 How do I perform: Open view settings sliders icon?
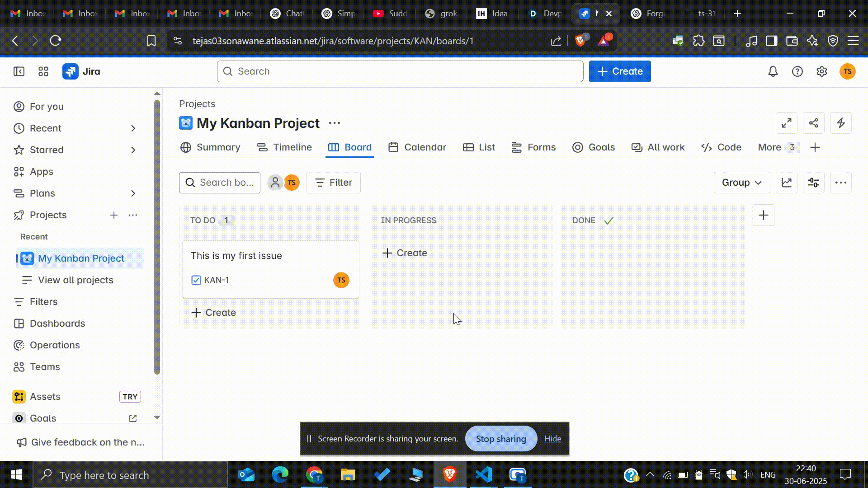click(814, 183)
